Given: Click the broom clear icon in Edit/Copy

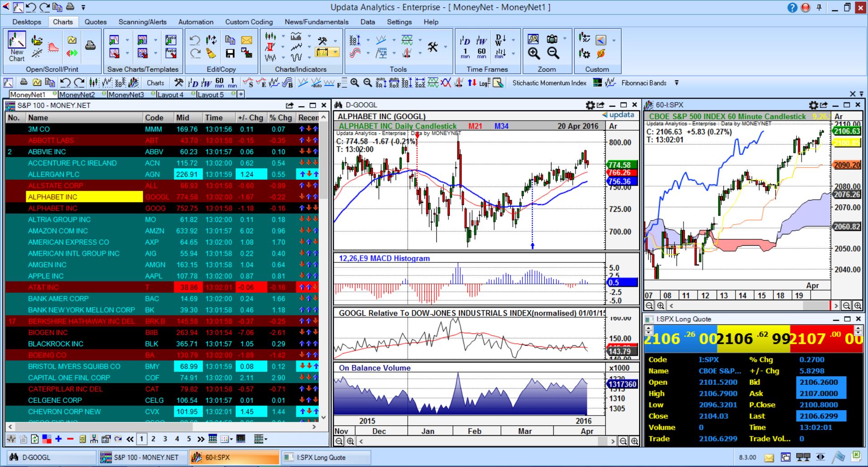Looking at the screenshot, I should (211, 53).
